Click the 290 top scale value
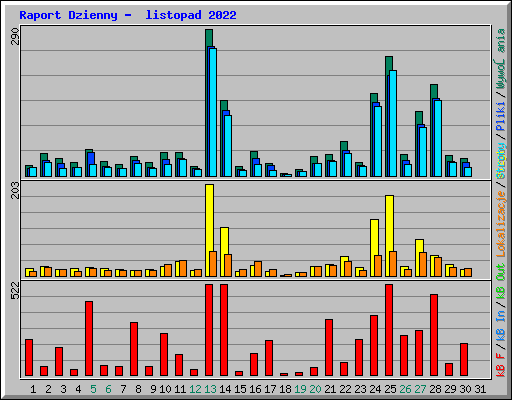The width and height of the screenshot is (512, 400). click(15, 36)
